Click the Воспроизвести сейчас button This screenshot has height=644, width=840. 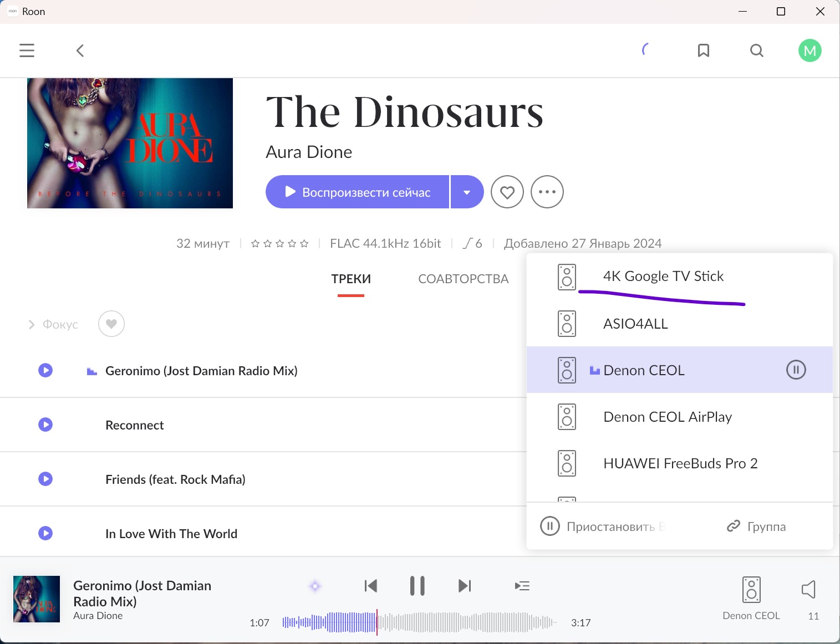coord(357,192)
